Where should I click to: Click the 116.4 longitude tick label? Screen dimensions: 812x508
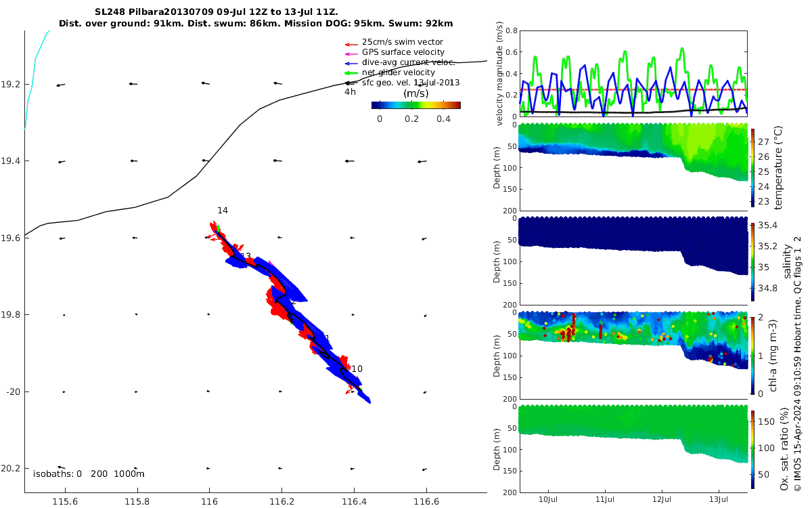click(354, 501)
